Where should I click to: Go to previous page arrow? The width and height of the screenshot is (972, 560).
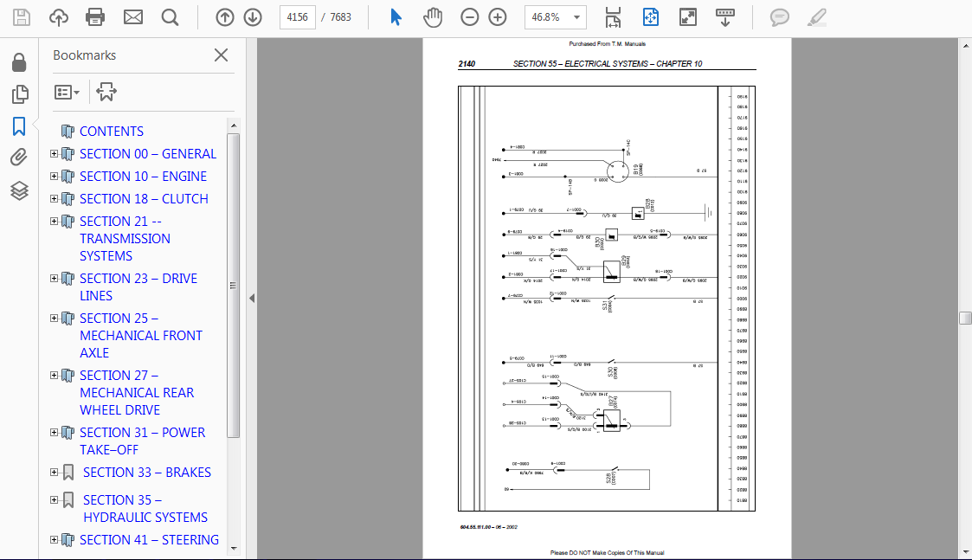(x=225, y=17)
